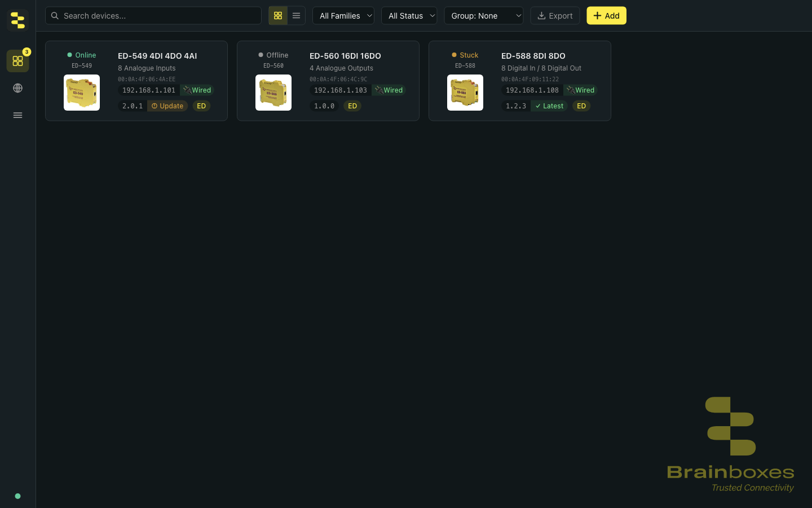
Task: Click the Update firmware badge on ED-549
Action: pos(167,106)
